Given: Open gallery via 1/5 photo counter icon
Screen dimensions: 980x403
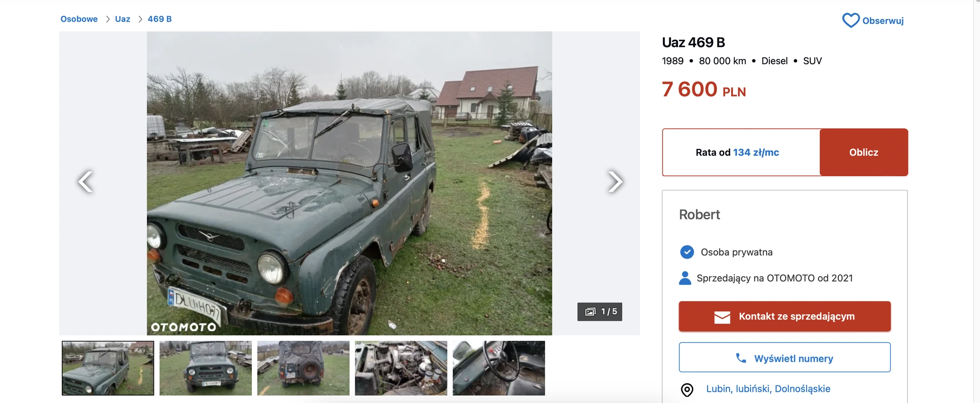Looking at the screenshot, I should pyautogui.click(x=590, y=312).
